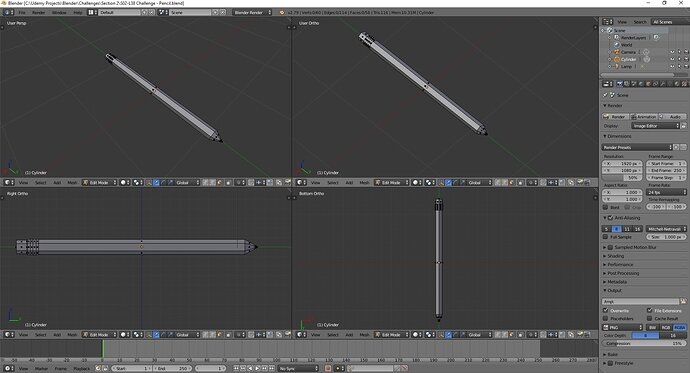The width and height of the screenshot is (690, 373).
Task: Toggle visibility eye for Camera
Action: tap(672, 52)
